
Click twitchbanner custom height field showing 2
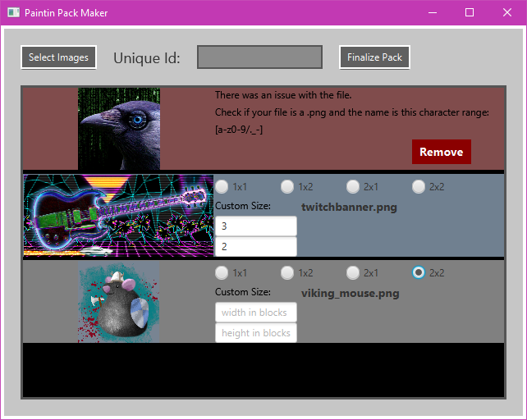256,247
